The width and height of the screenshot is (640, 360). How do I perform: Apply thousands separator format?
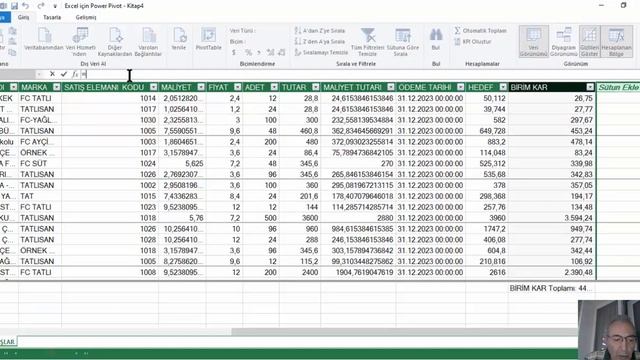point(259,53)
